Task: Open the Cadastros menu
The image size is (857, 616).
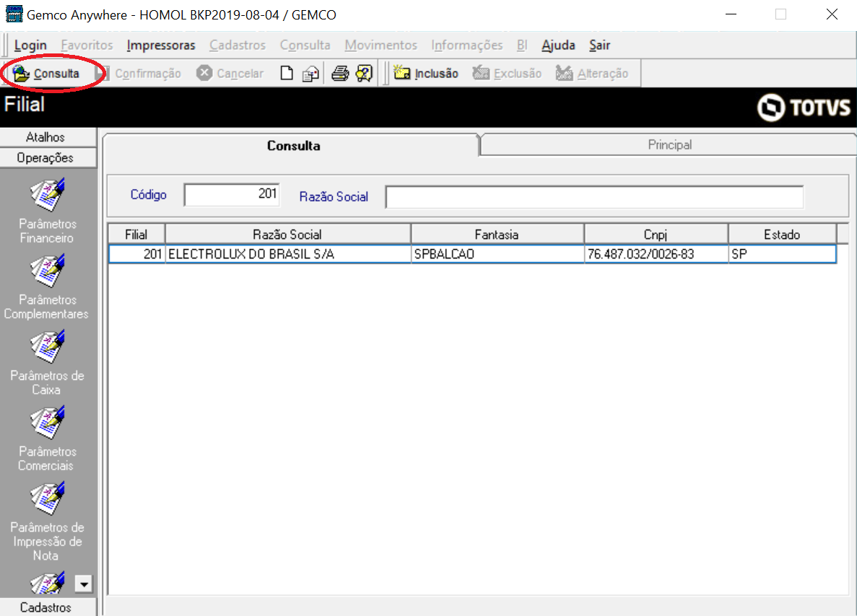Action: pos(238,45)
